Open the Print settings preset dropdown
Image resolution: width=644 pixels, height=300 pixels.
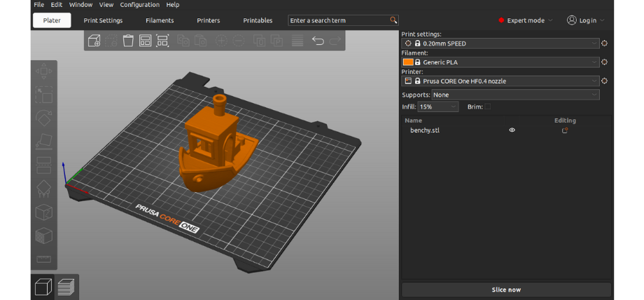pos(500,43)
